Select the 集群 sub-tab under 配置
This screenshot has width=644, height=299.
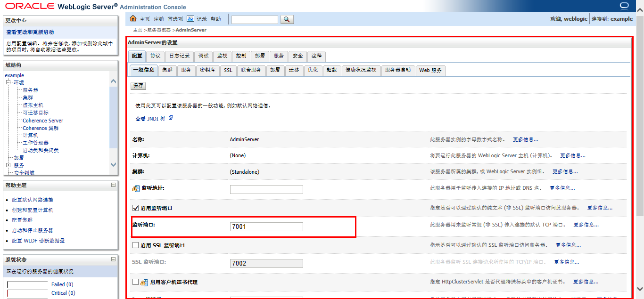(167, 70)
